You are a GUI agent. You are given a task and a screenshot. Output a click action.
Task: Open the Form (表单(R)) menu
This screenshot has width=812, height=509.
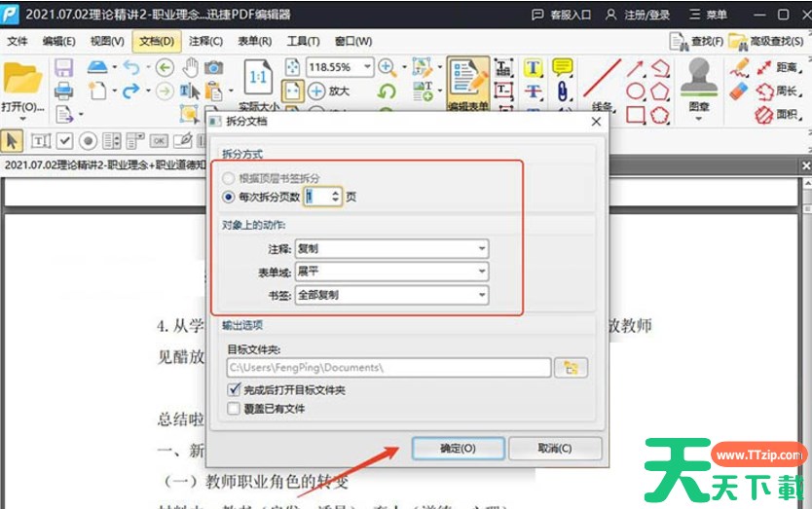254,42
